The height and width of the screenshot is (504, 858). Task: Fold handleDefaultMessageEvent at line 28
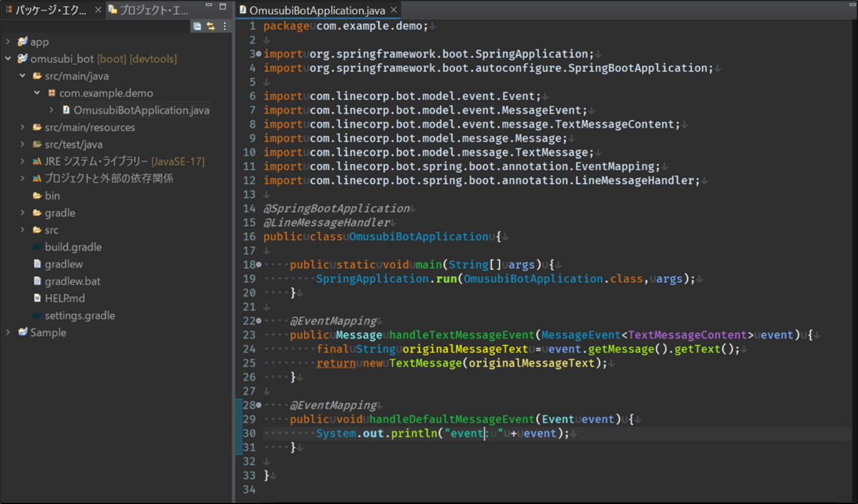tap(258, 405)
